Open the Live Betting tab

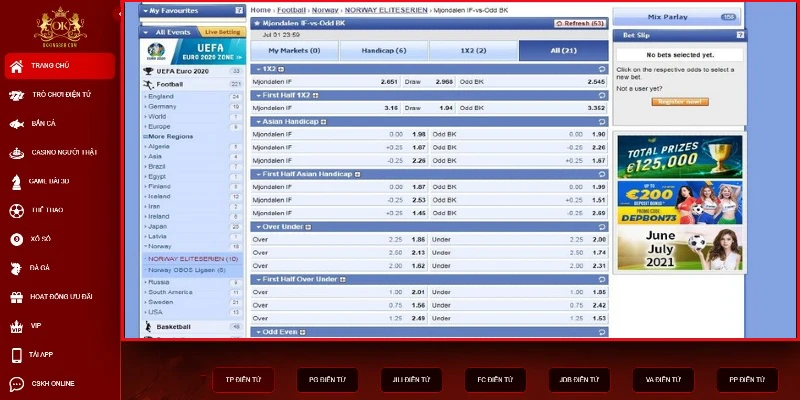[222, 32]
